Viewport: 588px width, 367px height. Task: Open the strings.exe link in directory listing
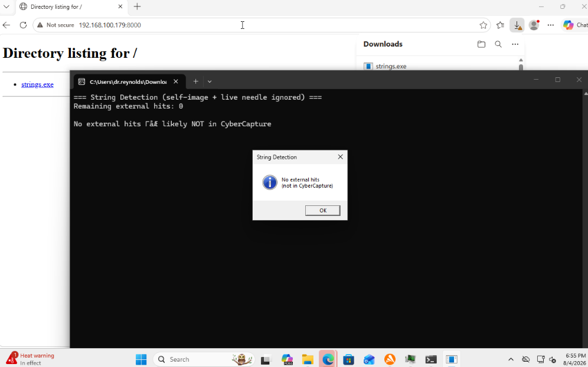[x=37, y=84]
